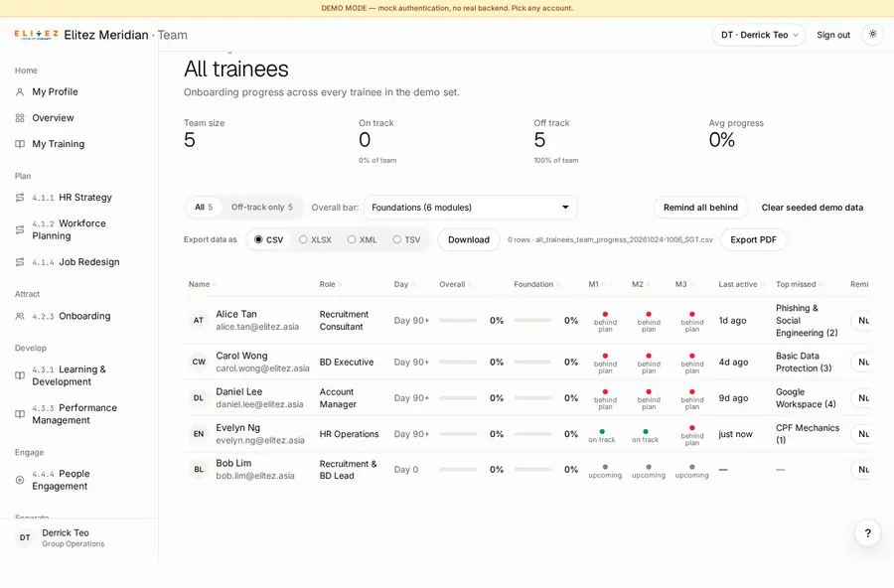Open My Profile in the sidebar
Image resolution: width=894 pixels, height=588 pixels.
click(x=79, y=91)
